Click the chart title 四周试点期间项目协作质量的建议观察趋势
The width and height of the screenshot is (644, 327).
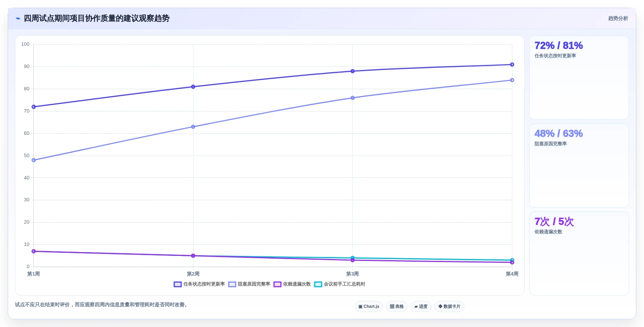pyautogui.click(x=97, y=18)
